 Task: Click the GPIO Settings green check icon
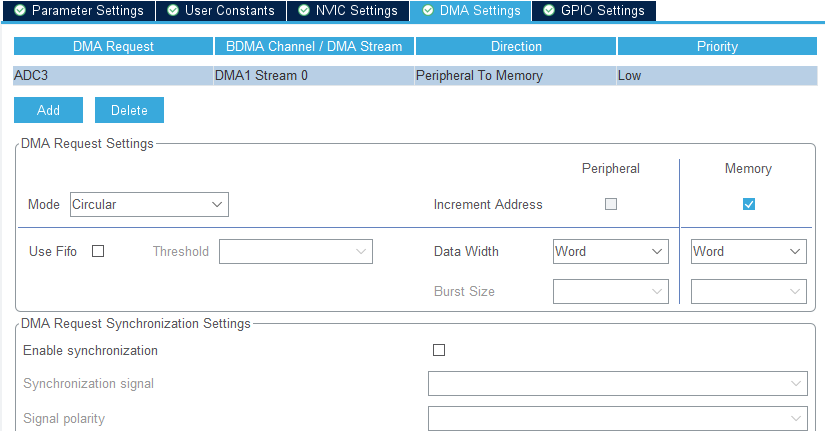(549, 11)
